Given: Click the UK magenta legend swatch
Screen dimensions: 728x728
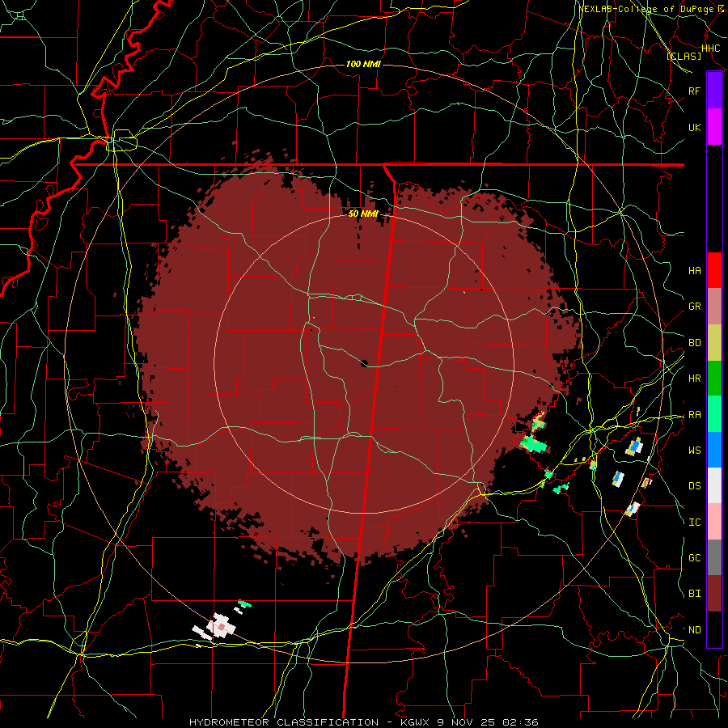Looking at the screenshot, I should [714, 127].
